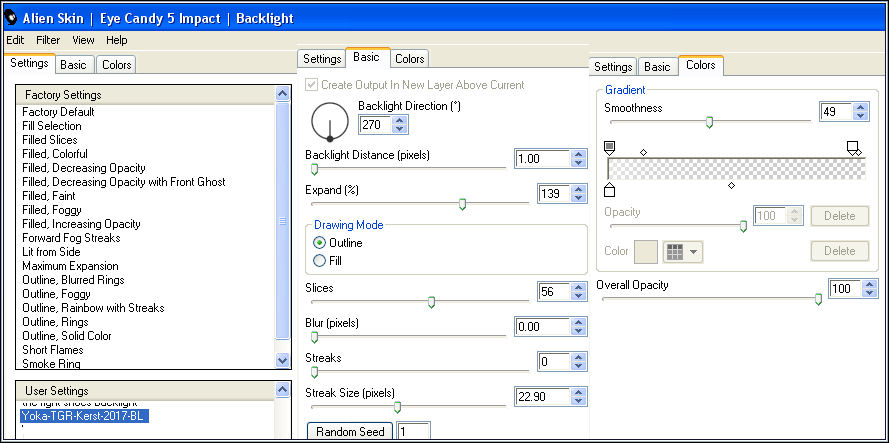Click the Overall Opacity stepper arrows

[x=870, y=289]
